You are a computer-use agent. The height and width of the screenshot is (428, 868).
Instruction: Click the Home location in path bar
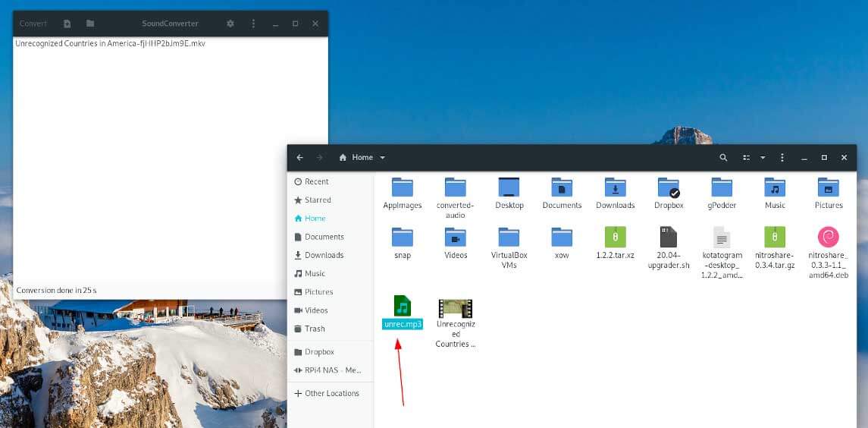point(356,157)
